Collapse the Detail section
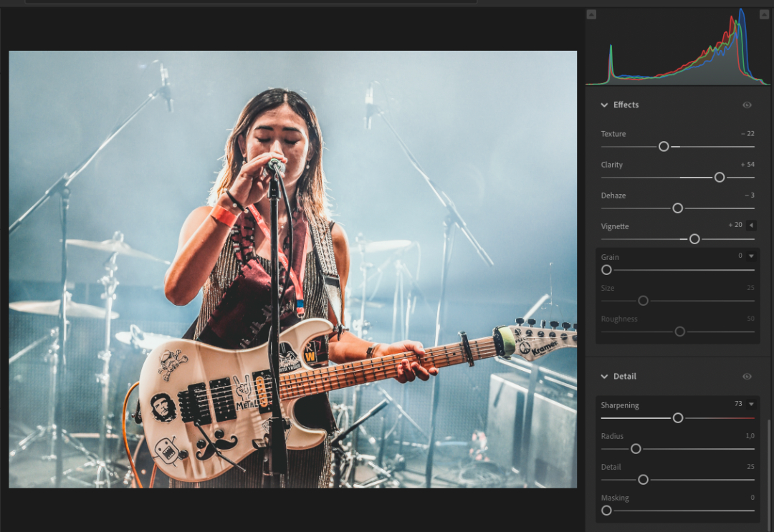The height and width of the screenshot is (532, 774). coord(604,376)
